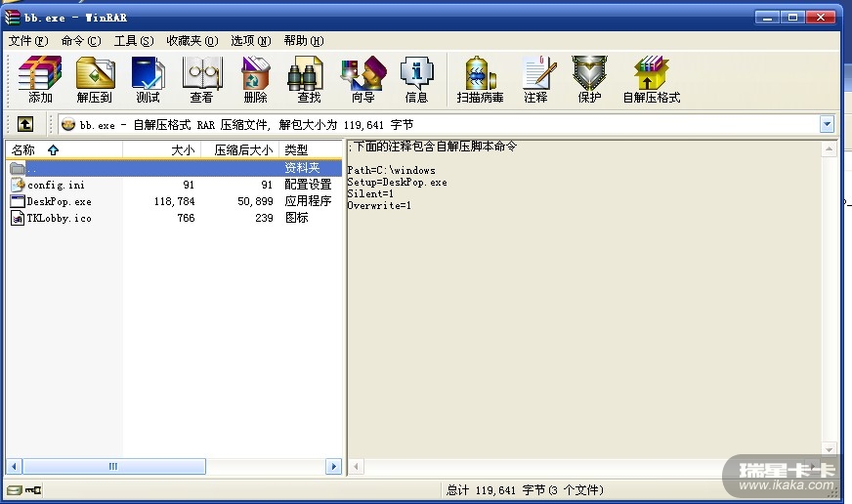Click the 图标 type cell

coord(297,218)
